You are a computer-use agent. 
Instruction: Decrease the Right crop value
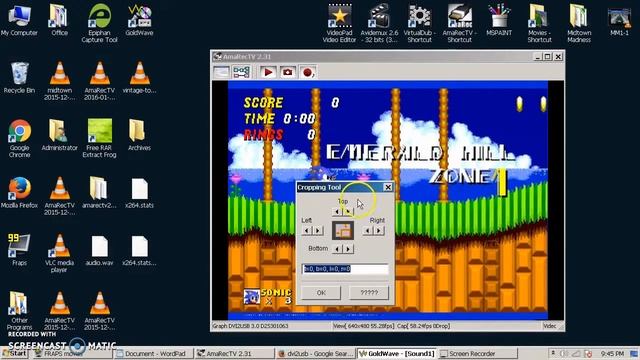[368, 231]
